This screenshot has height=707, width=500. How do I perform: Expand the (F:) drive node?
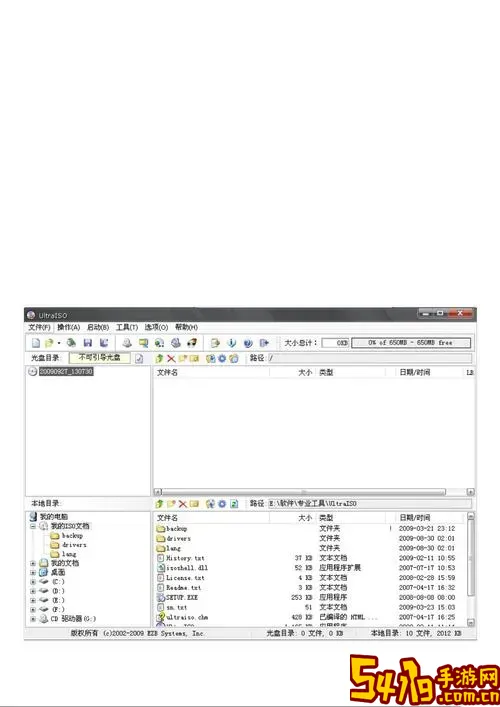click(x=33, y=610)
